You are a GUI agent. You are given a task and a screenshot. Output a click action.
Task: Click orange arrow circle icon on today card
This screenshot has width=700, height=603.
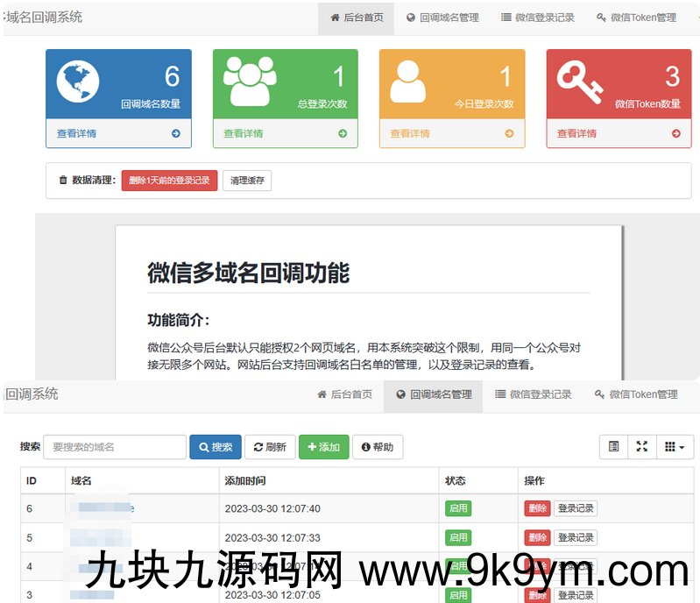point(509,133)
